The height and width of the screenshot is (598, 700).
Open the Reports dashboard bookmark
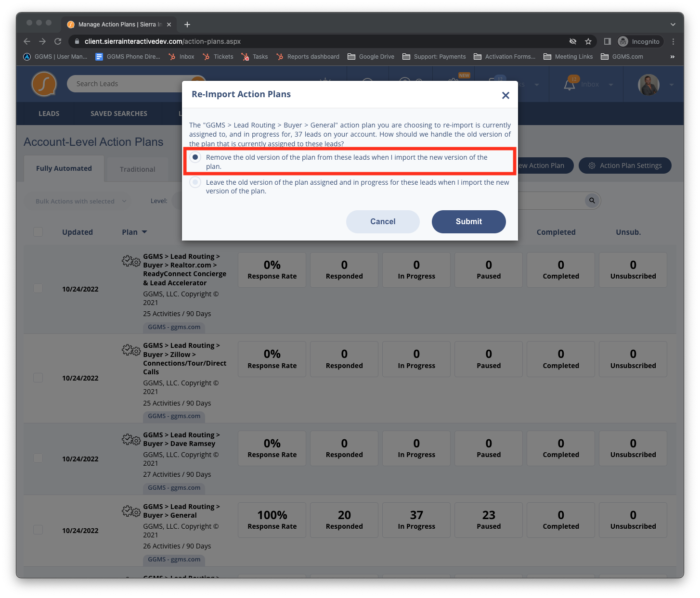click(308, 57)
